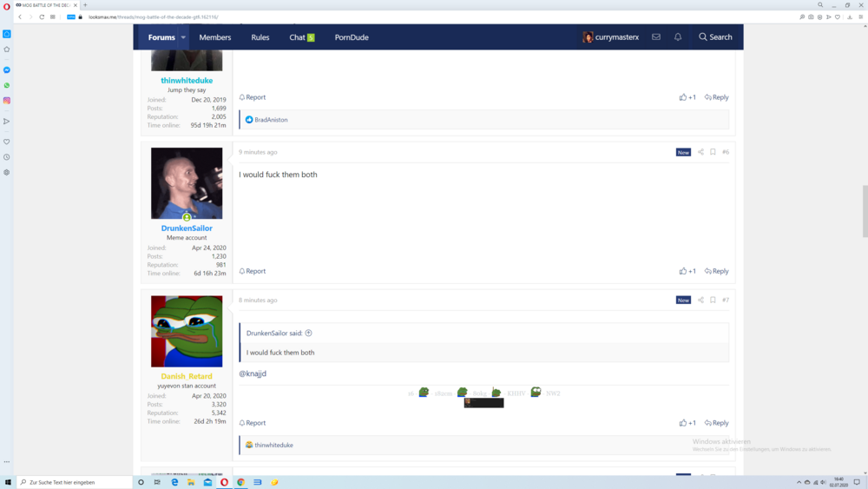Open the #7 post permalink
Screen dimensions: 868x489
(x=726, y=301)
